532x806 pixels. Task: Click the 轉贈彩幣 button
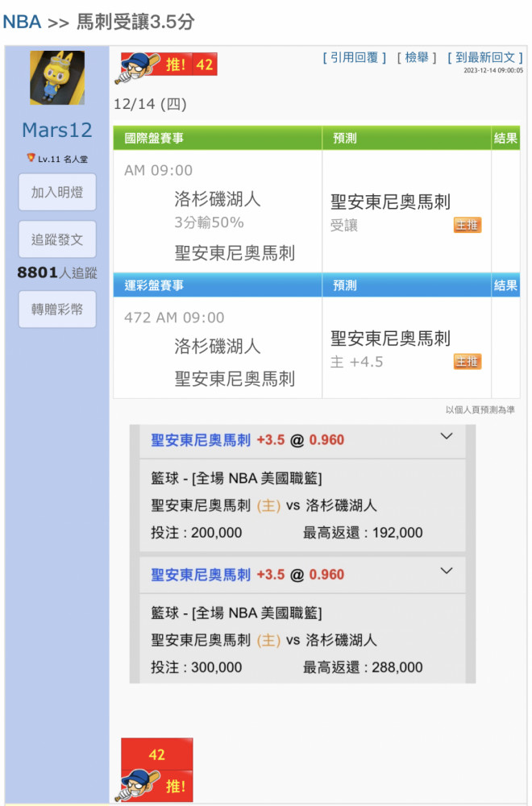point(57,309)
